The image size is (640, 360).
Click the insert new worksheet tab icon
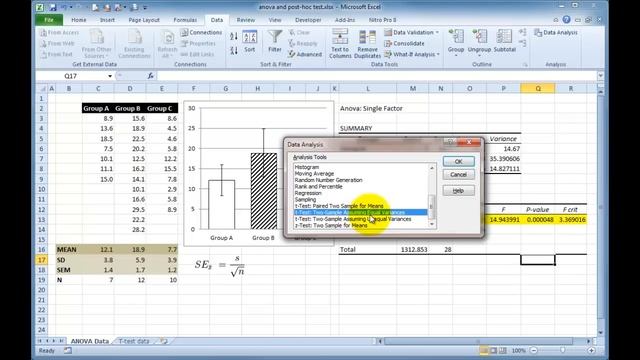164,341
